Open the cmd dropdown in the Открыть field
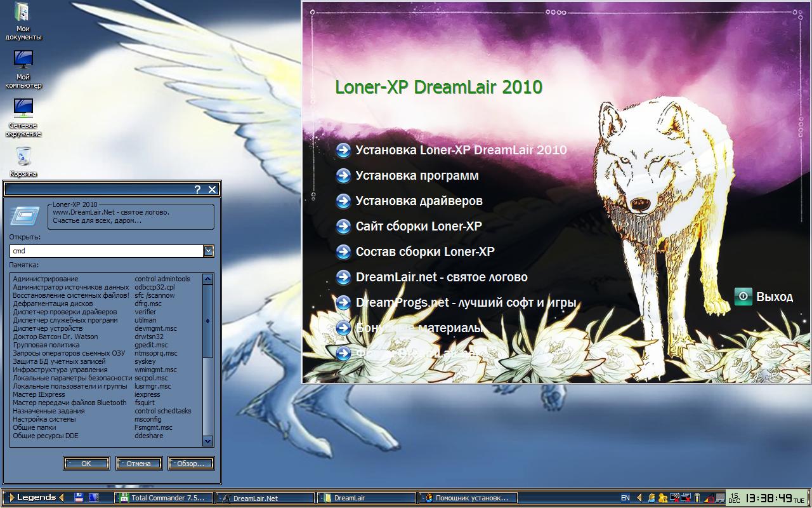The image size is (812, 508). tap(208, 251)
